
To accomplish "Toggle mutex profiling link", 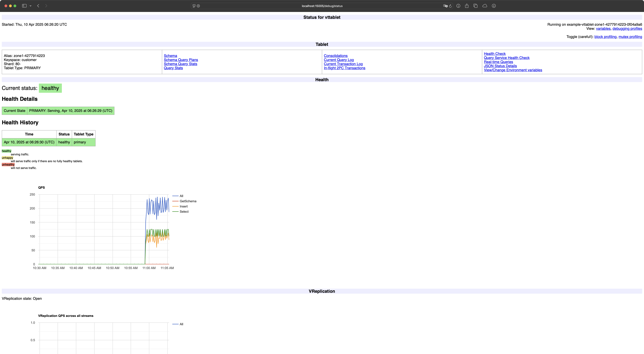I will point(630,37).
